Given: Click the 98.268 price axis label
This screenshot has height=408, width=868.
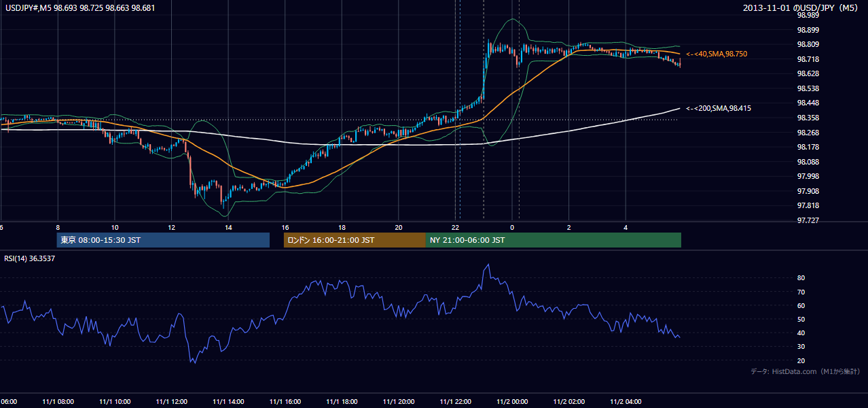Looking at the screenshot, I should point(807,133).
